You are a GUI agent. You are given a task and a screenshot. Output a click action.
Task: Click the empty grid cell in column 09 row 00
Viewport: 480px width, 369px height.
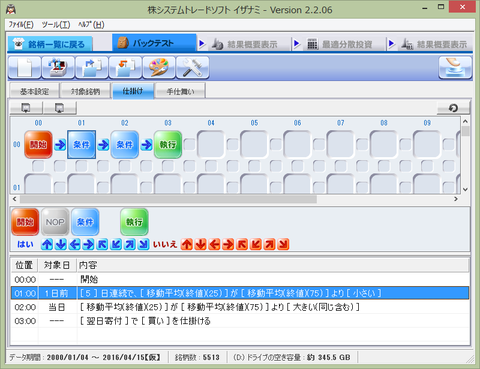(427, 144)
